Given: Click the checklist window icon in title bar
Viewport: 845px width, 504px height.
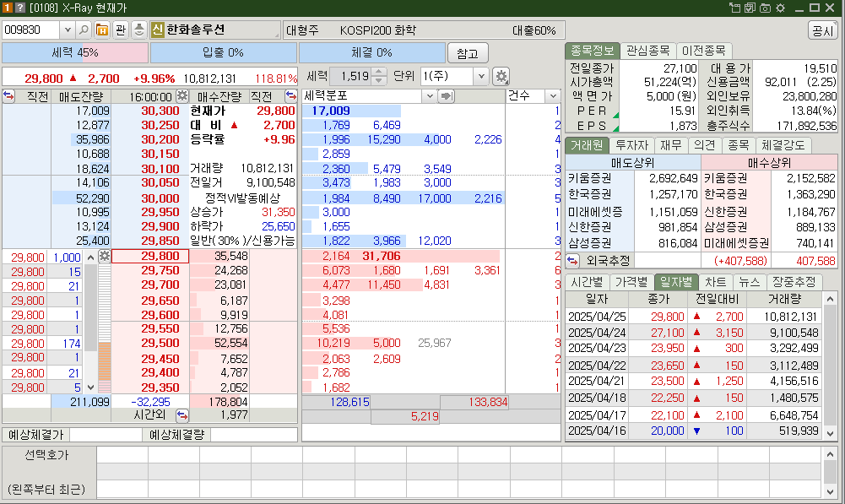Looking at the screenshot, I should [750, 8].
